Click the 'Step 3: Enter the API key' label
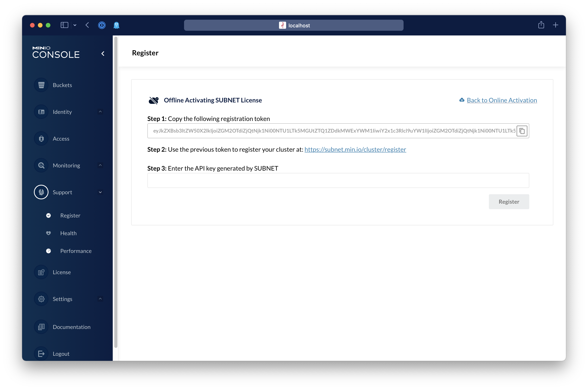The height and width of the screenshot is (390, 588). click(213, 168)
